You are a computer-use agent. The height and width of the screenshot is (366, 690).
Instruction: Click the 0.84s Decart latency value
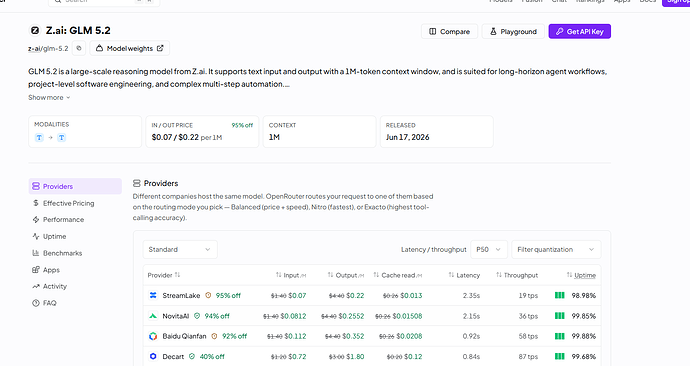pyautogui.click(x=471, y=356)
